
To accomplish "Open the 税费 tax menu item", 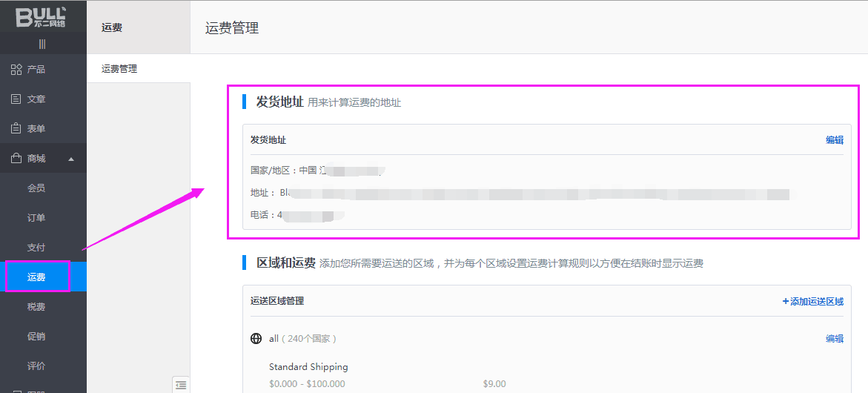I will 36,307.
